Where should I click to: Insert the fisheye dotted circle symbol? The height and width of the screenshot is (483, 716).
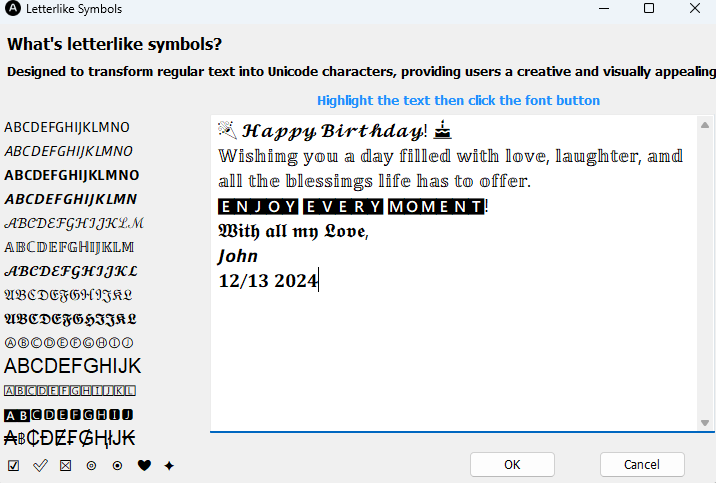(117, 465)
